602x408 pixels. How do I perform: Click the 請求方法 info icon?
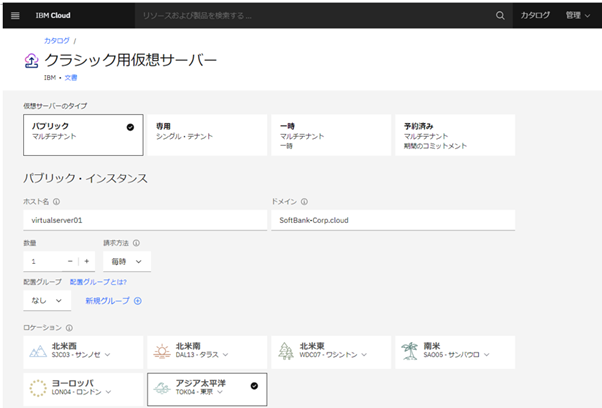[136, 242]
